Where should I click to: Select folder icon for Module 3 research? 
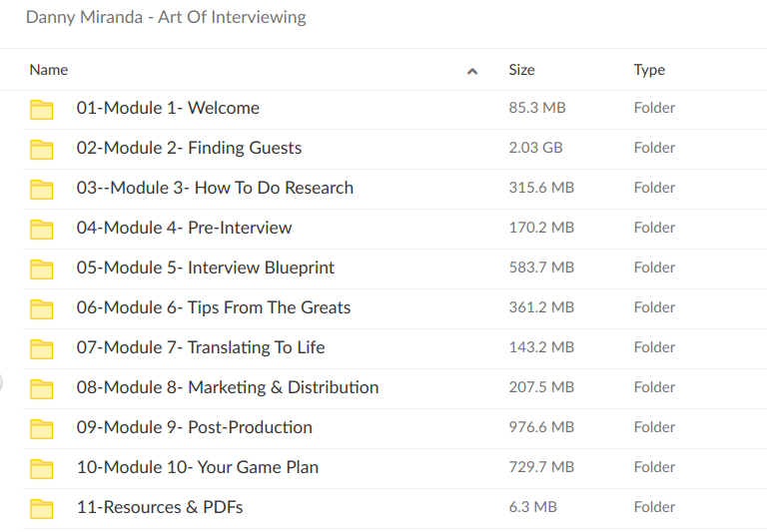[41, 189]
